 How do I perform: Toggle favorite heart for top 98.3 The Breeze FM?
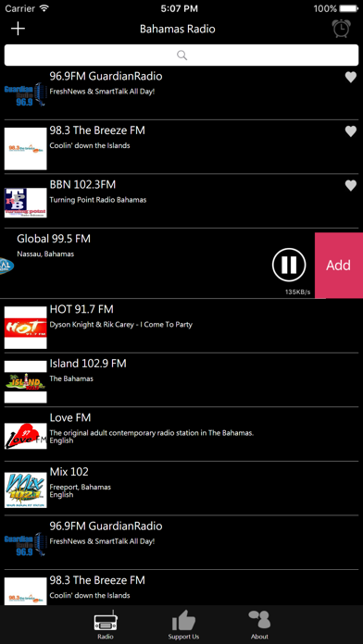pos(351,131)
